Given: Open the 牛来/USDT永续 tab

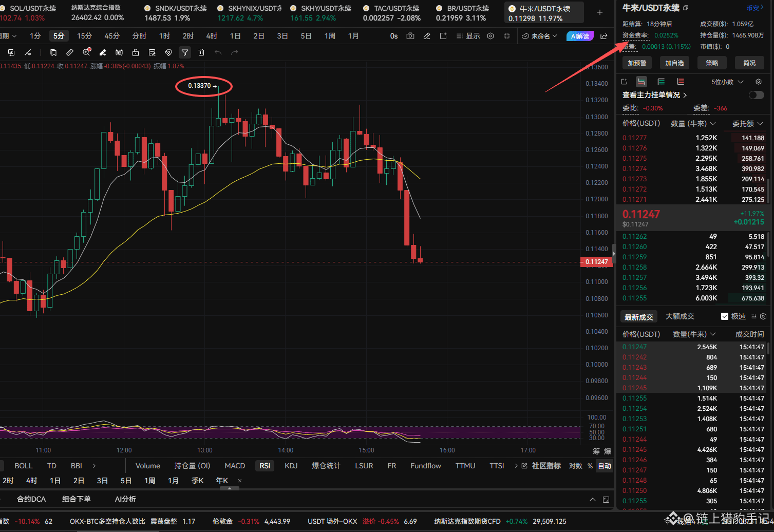Looking at the screenshot, I should coord(544,13).
